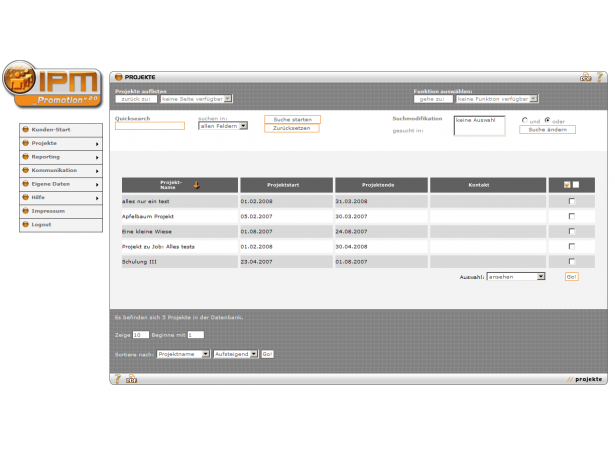
Task: Click the 'Eine kleine Wiese' project name
Action: pos(147,231)
